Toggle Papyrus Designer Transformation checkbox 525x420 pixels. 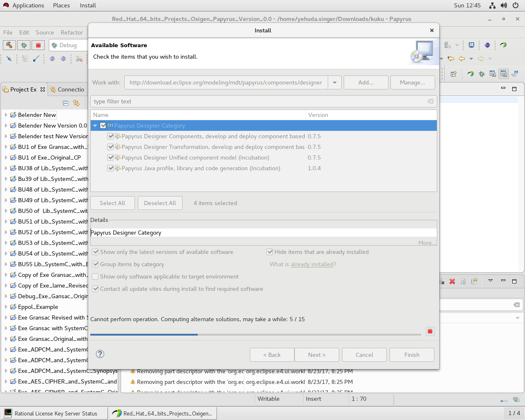(110, 147)
